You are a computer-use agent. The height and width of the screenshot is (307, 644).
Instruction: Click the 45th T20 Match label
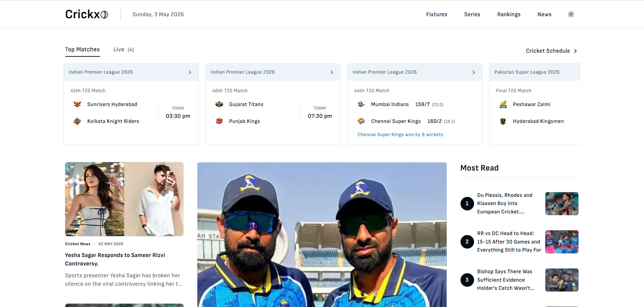[x=88, y=91]
